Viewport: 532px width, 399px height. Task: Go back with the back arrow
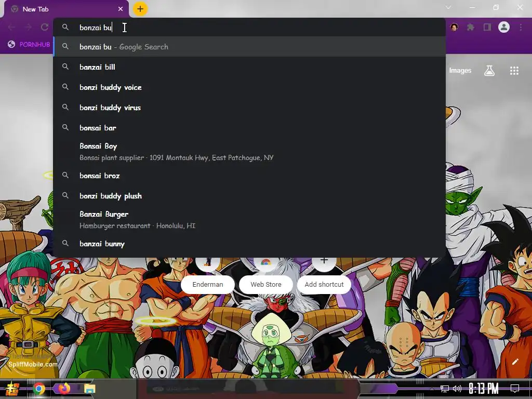[11, 27]
